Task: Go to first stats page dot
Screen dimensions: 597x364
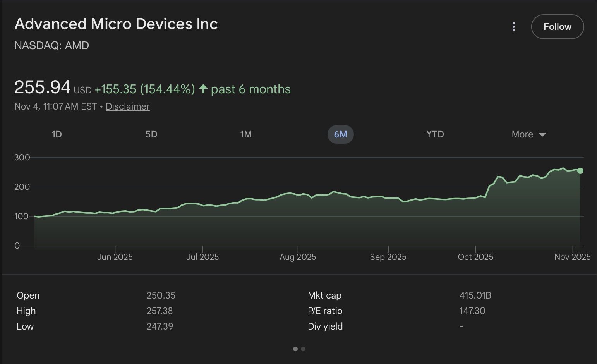Action: click(295, 349)
